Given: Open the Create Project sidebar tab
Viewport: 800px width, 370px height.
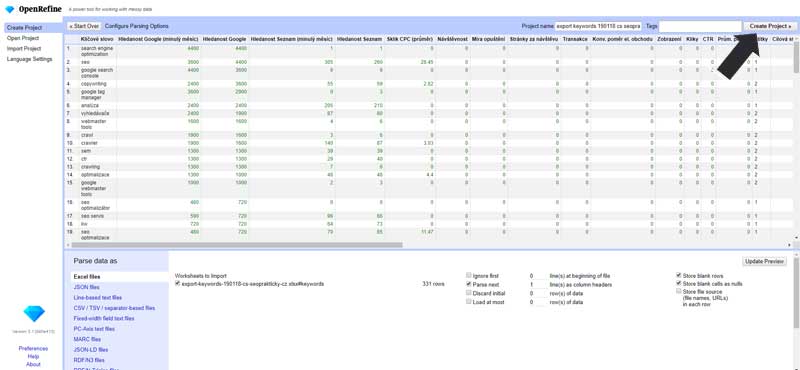Looking at the screenshot, I should point(32,28).
